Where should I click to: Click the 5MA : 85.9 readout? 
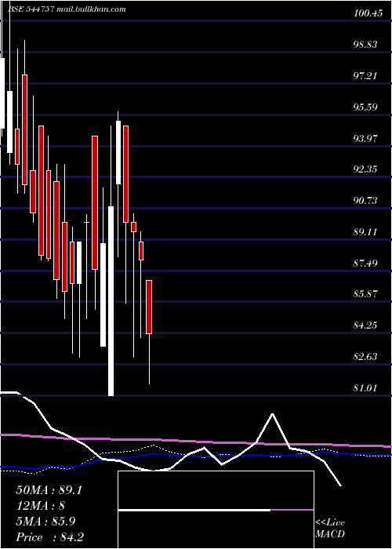(46, 522)
